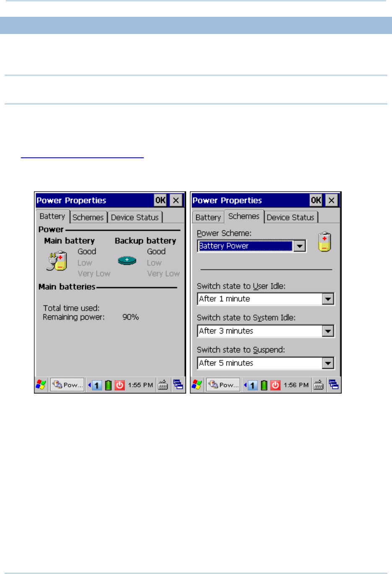Click green battery tray icon in left window
392x574 pixels.
(x=108, y=385)
